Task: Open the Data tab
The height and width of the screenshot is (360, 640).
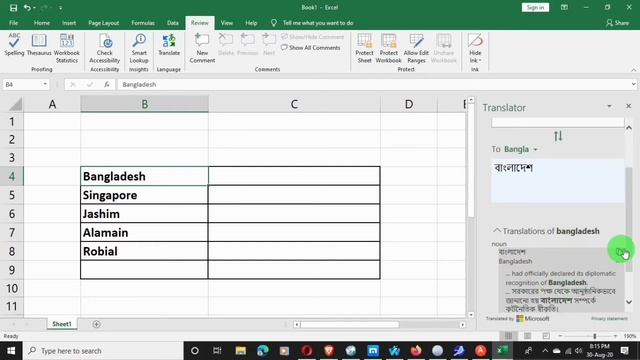Action: point(173,23)
